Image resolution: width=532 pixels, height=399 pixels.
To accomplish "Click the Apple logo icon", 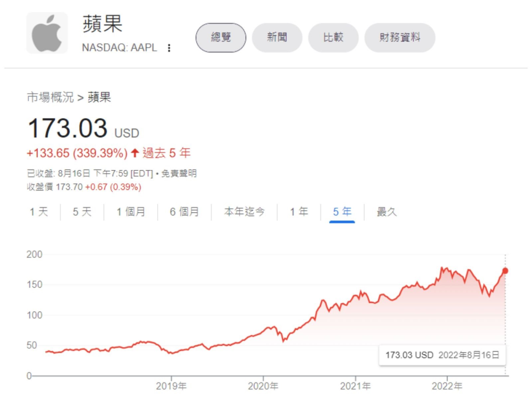I will (x=47, y=33).
